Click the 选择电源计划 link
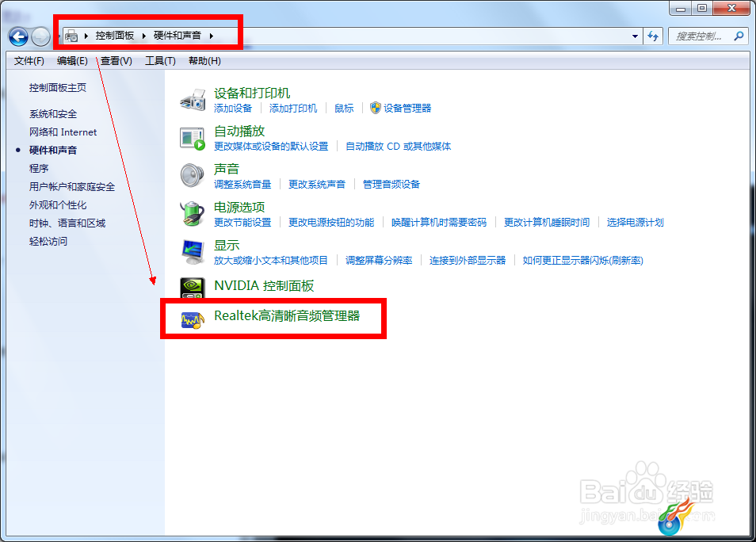 pos(635,223)
